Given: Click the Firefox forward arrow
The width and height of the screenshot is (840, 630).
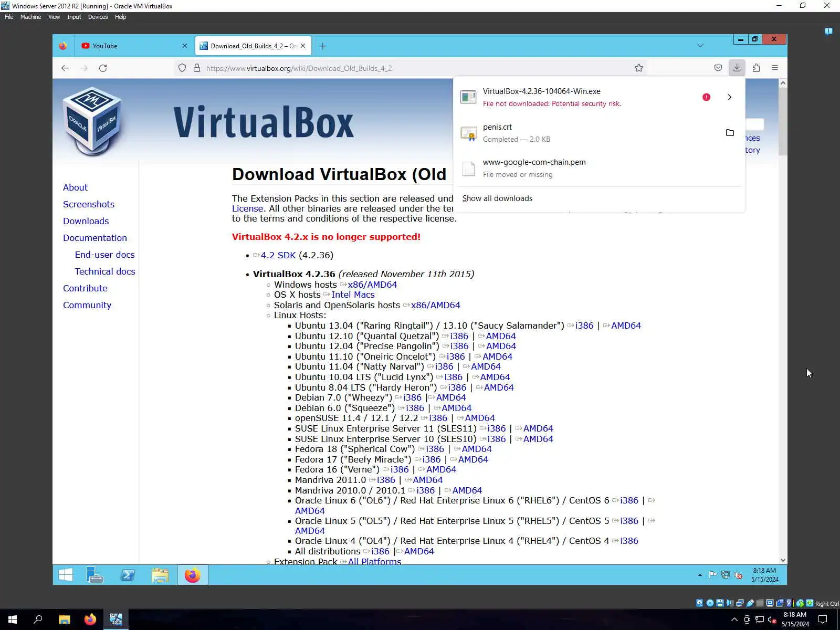Looking at the screenshot, I should pos(84,68).
